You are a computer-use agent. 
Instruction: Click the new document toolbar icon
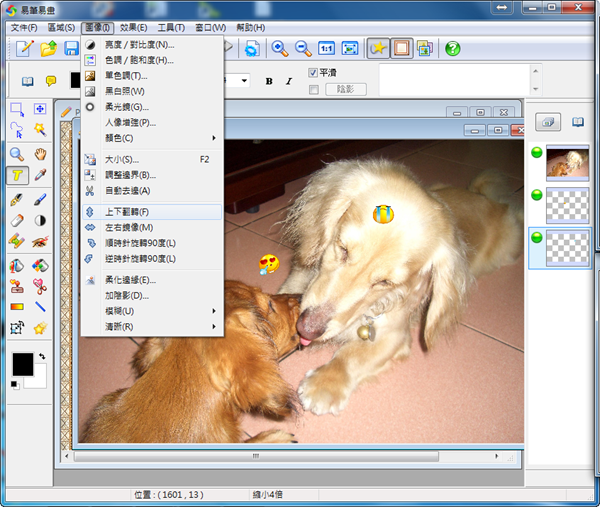[x=25, y=49]
